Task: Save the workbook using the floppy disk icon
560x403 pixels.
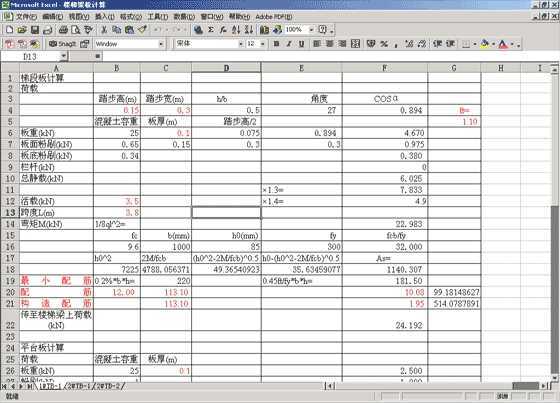Action: (35, 30)
